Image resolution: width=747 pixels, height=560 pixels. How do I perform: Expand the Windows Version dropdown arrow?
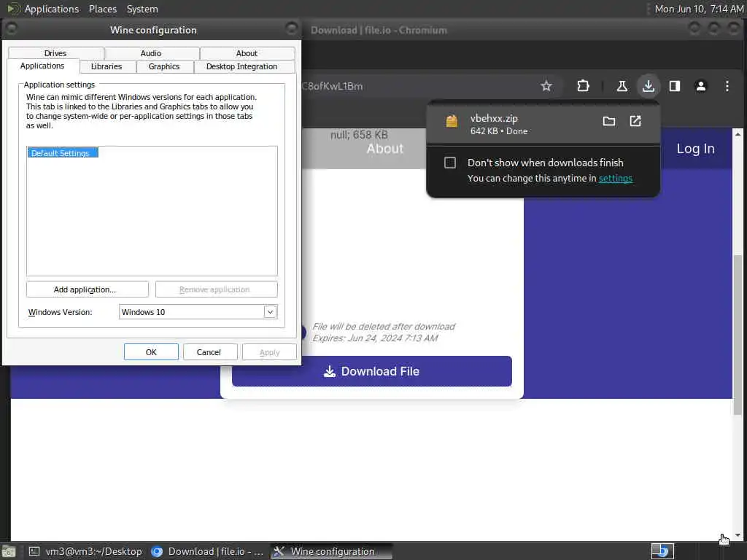pos(270,312)
